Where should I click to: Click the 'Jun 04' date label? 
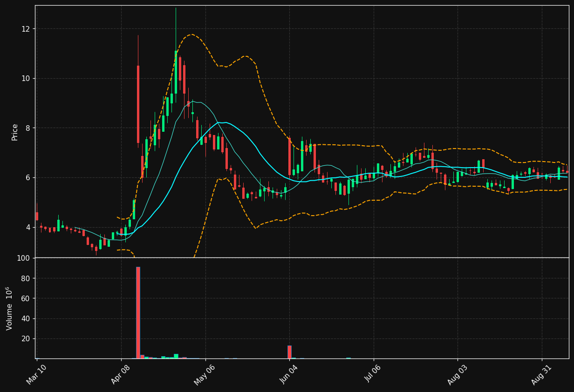(x=289, y=374)
